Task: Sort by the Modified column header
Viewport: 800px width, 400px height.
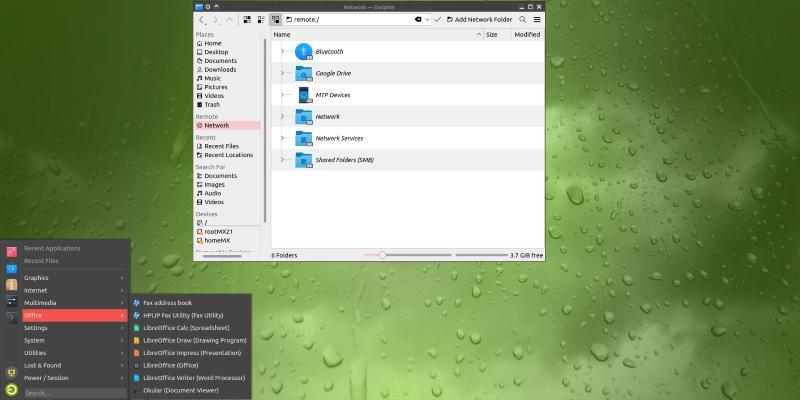Action: point(528,35)
